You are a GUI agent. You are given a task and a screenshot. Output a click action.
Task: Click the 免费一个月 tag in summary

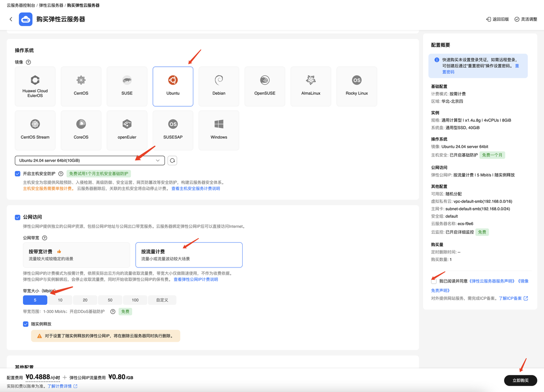tap(492, 155)
